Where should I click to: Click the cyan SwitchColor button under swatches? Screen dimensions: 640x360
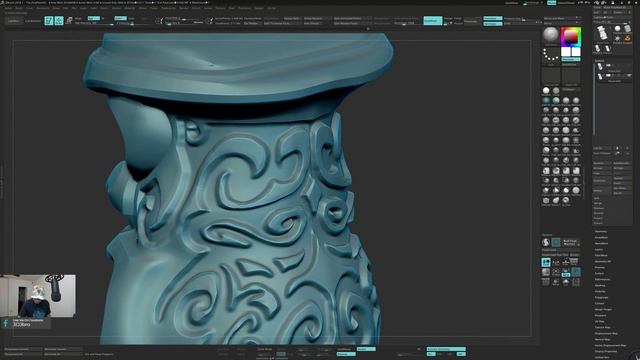point(571,59)
